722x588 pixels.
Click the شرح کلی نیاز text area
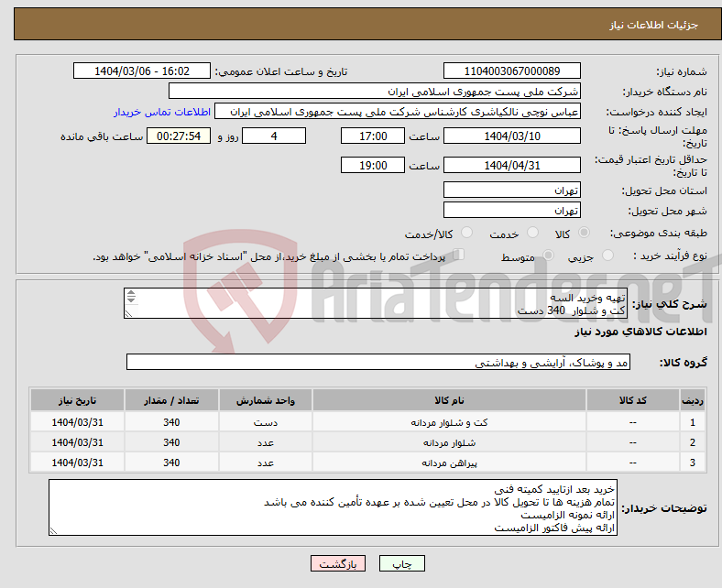[x=376, y=303]
